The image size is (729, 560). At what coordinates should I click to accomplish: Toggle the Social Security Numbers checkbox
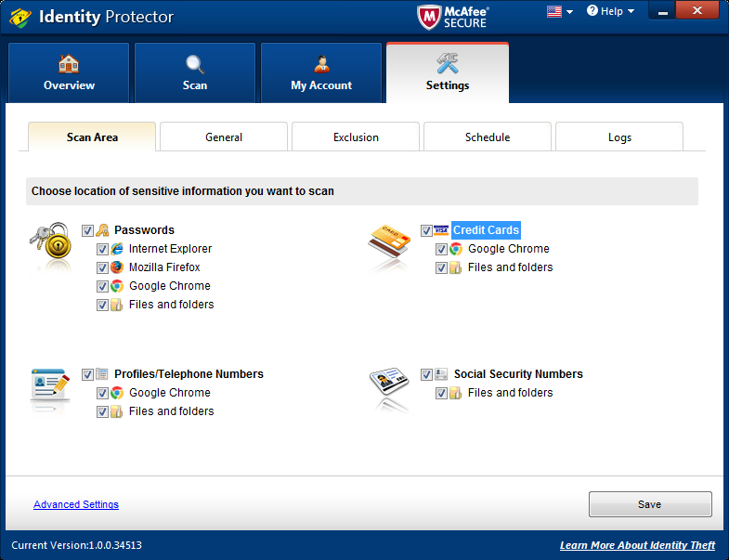426,374
